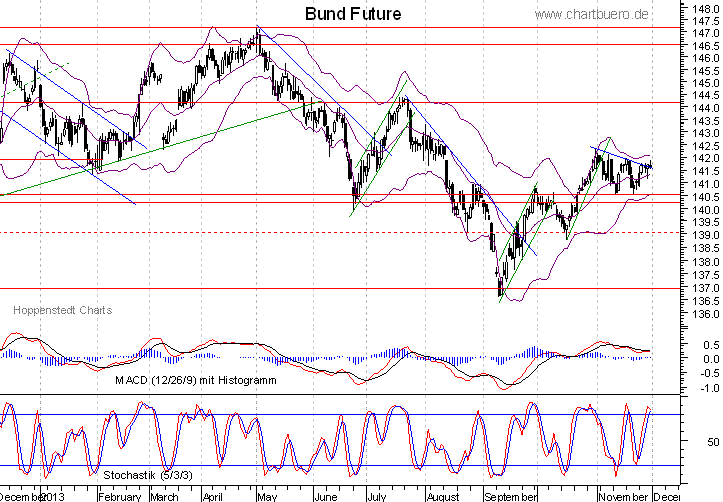Click the 141.0 price axis label
Viewport: 723px width, 502px height.
pos(705,184)
